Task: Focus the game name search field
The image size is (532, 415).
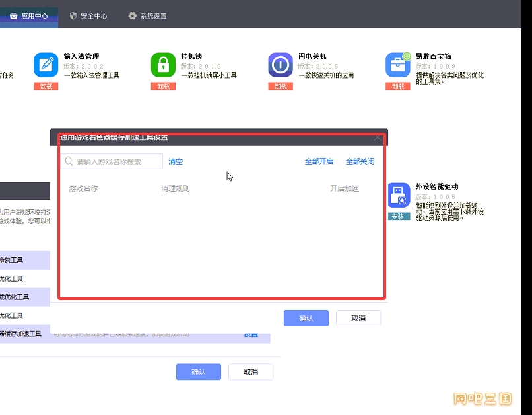Action: 117,161
